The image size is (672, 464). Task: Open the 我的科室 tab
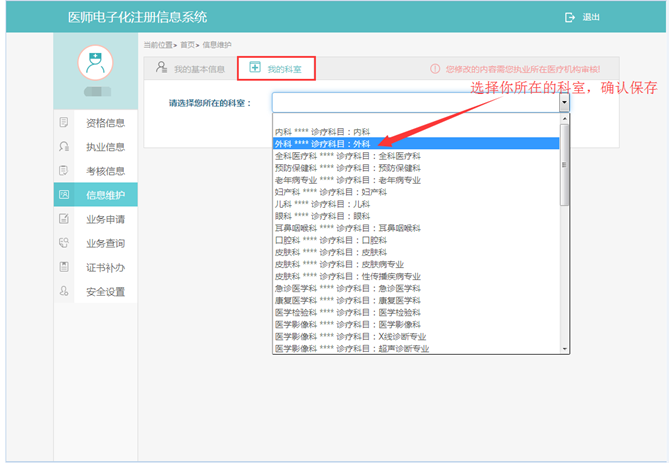pyautogui.click(x=281, y=69)
